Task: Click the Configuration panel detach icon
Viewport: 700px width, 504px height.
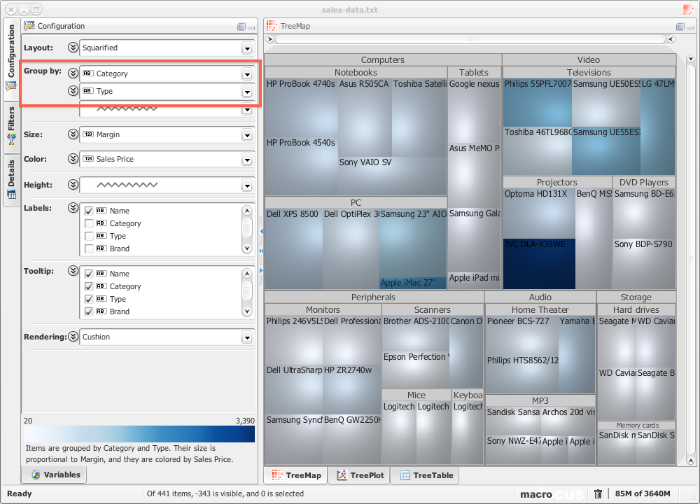Action: 242,26
